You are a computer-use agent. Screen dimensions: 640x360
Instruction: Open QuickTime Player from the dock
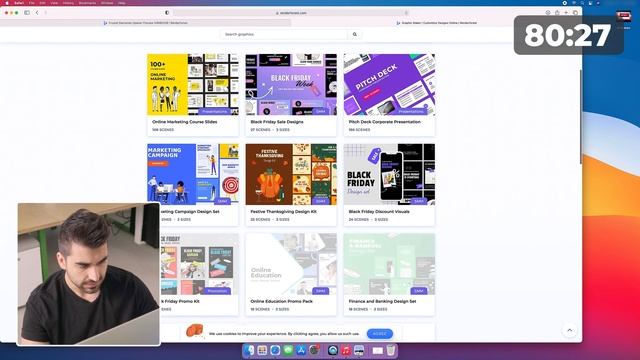click(333, 350)
